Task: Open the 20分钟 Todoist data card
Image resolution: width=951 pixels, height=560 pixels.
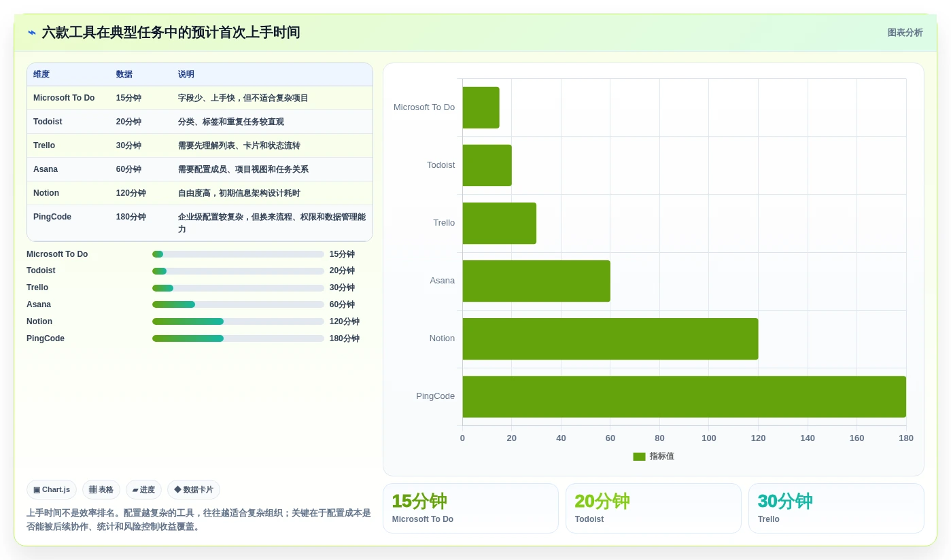Action: 653,508
